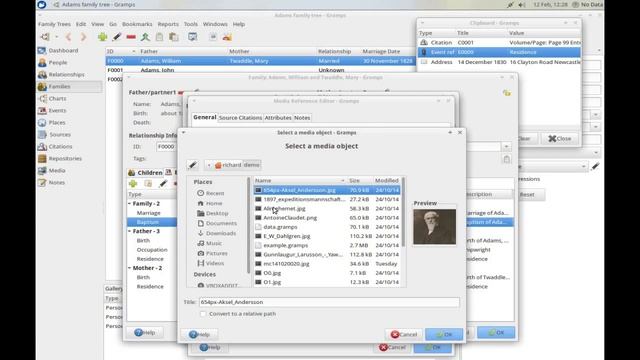
Task: Go back with the left arrow toolbar icon
Action: pos(69,37)
